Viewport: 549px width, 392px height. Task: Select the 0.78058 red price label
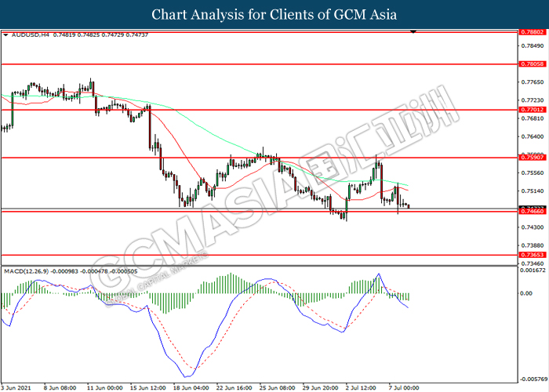(x=533, y=64)
